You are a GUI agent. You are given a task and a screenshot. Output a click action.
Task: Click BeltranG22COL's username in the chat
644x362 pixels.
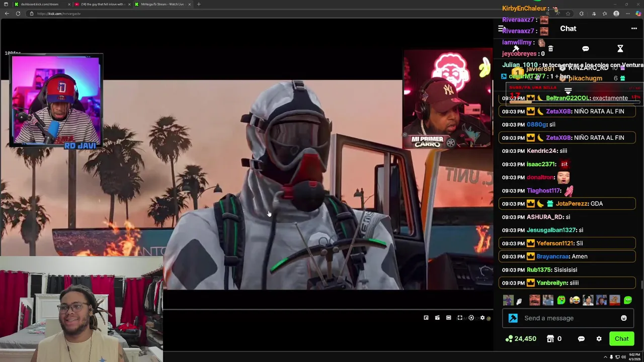point(568,98)
